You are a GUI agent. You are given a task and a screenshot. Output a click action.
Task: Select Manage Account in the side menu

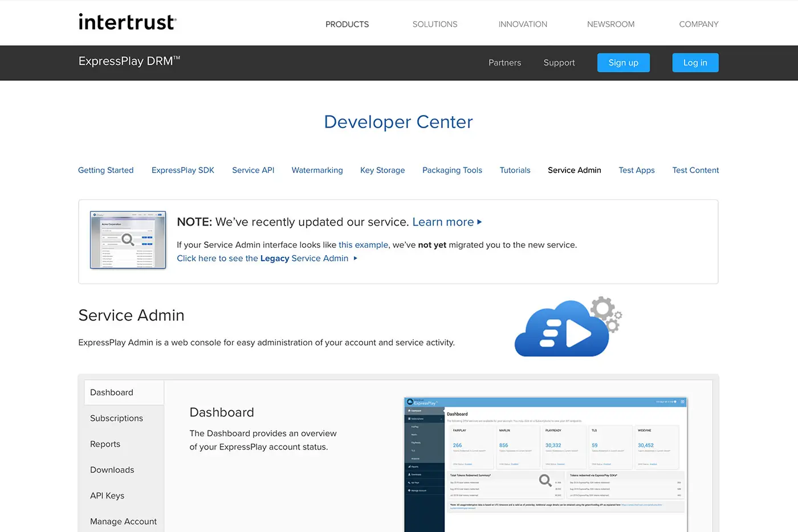[124, 521]
